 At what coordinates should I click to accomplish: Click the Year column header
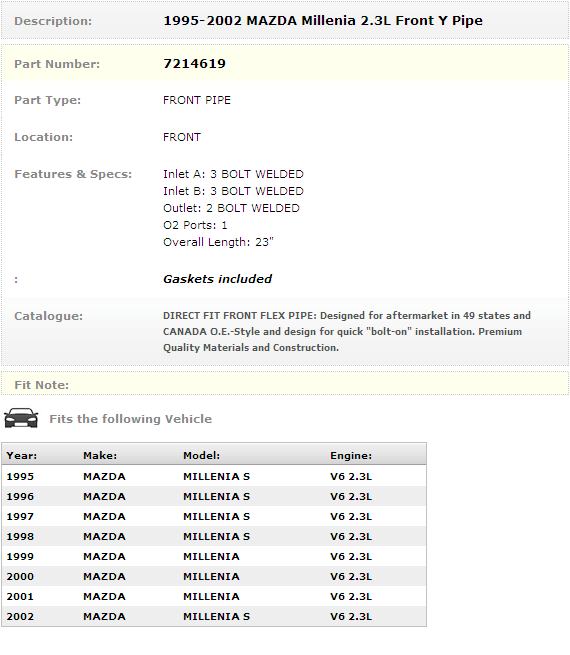tap(22, 455)
